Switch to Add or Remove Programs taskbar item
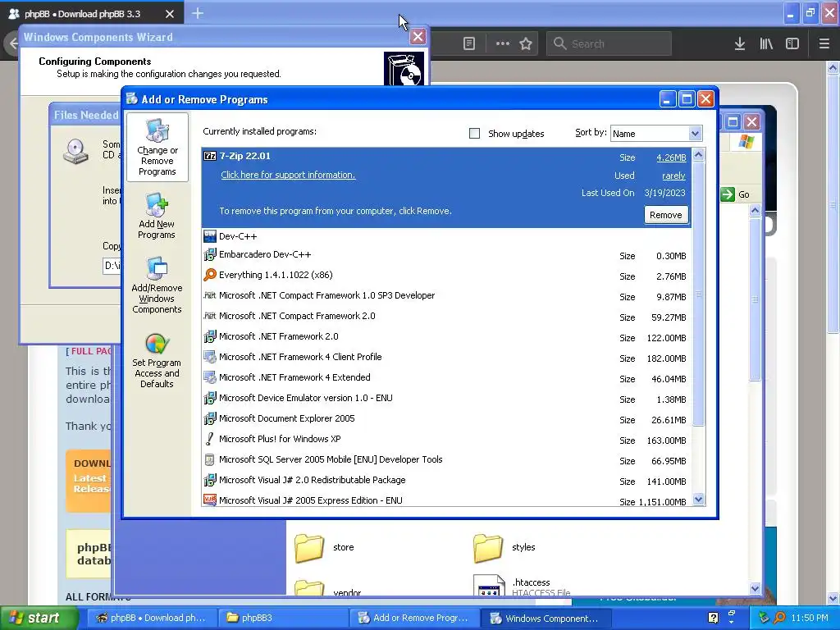 [x=413, y=618]
